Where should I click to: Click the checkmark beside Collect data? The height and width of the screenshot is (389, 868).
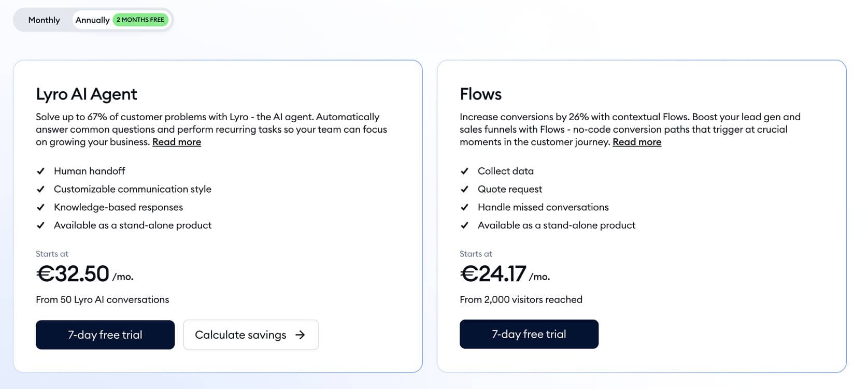(x=465, y=171)
